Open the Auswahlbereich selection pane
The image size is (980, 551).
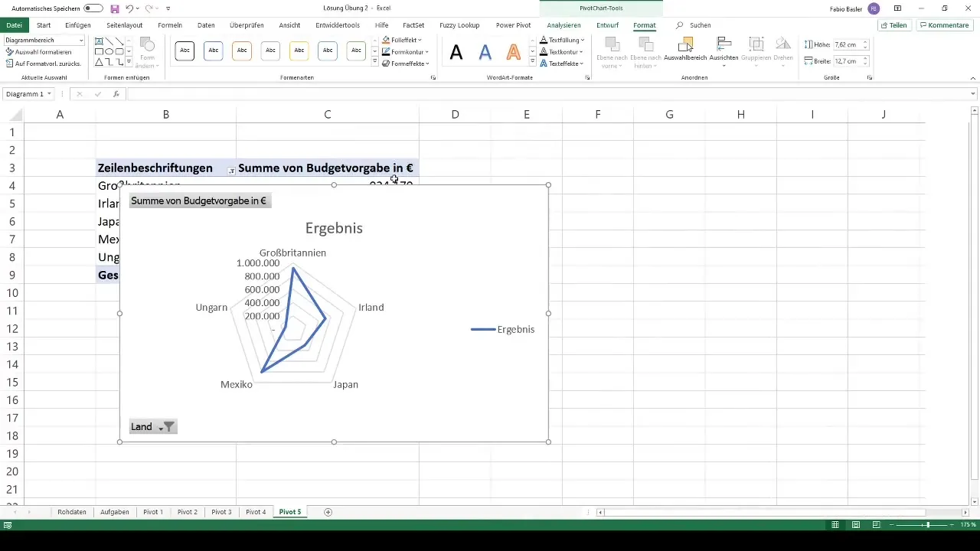click(685, 50)
